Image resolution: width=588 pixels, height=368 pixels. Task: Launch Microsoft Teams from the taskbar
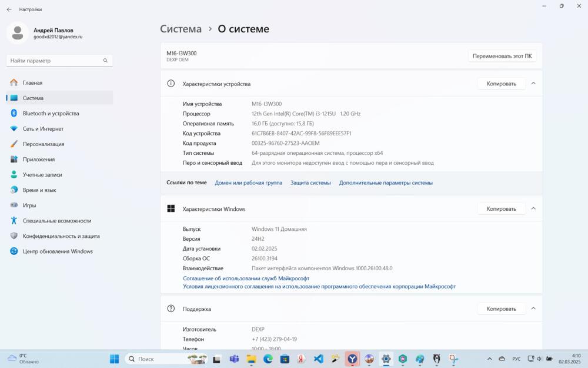pos(235,359)
